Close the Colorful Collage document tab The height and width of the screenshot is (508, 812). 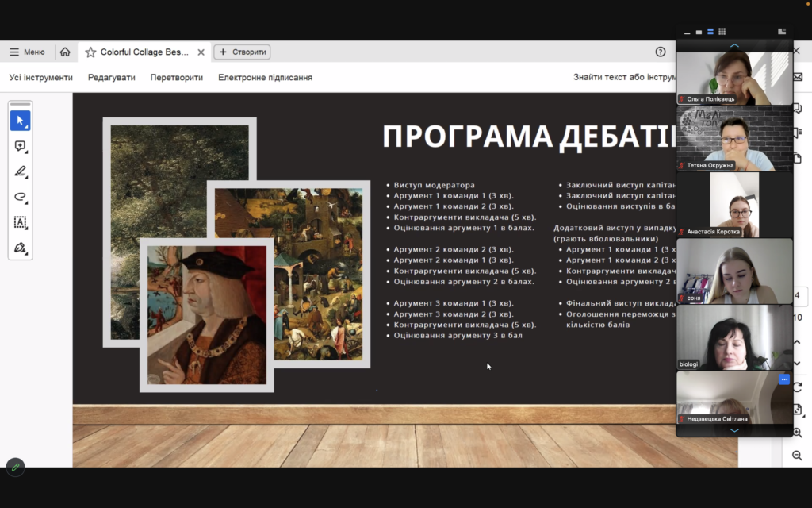tap(201, 52)
